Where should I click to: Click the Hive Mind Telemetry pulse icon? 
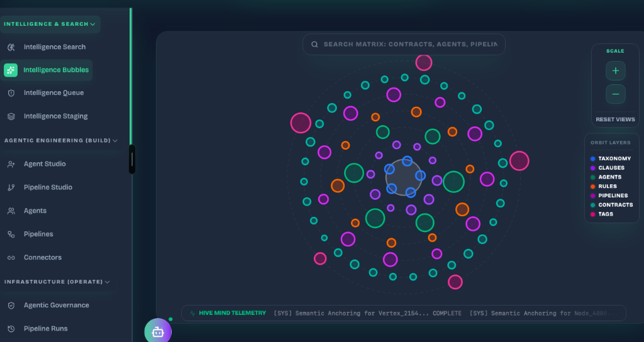pos(192,313)
